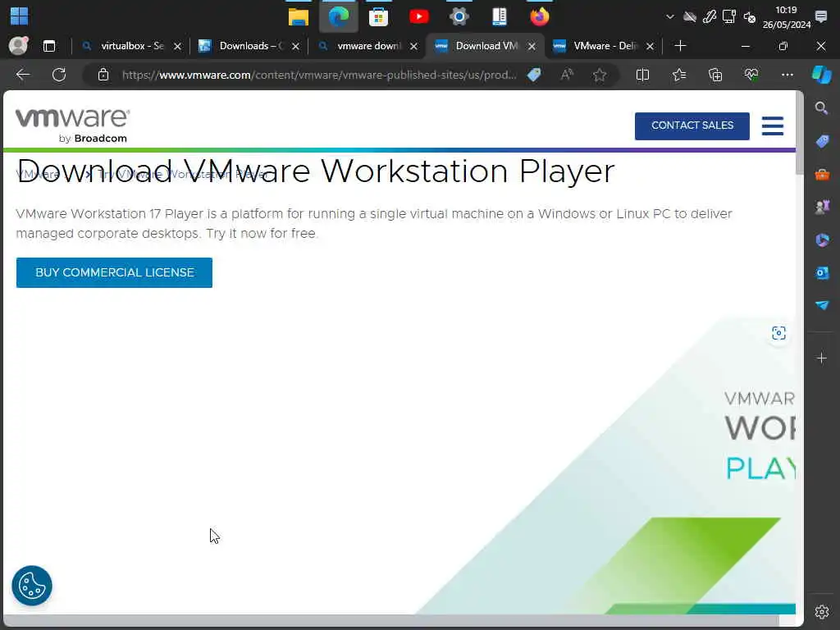
Task: Launch YouTube from the taskbar
Action: (418, 16)
